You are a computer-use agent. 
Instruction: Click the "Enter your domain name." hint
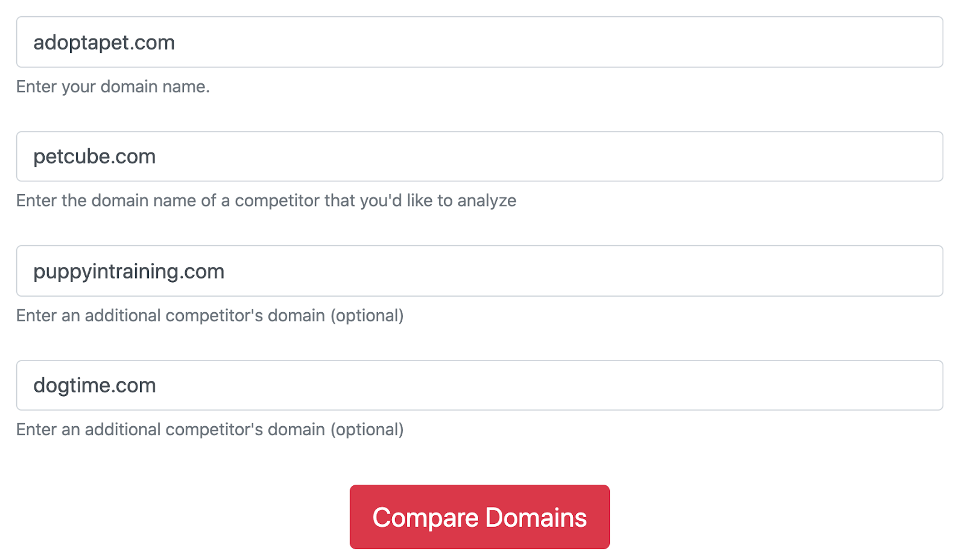pos(113,87)
